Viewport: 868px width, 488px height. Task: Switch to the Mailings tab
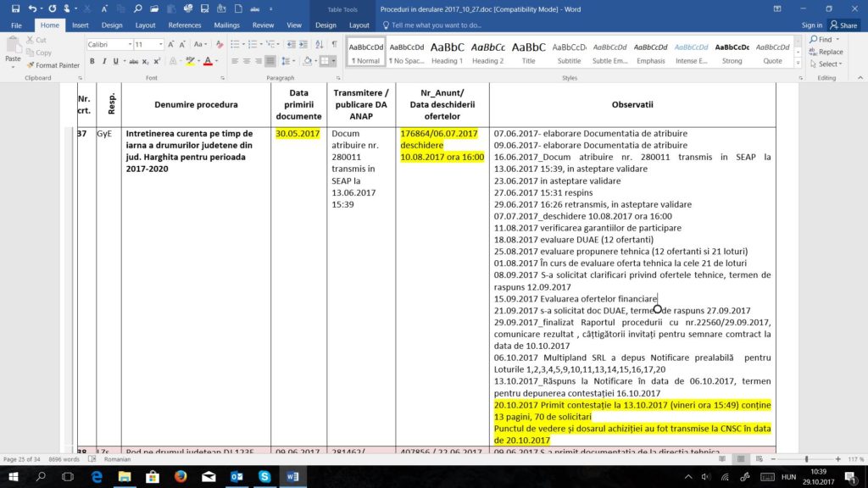tap(226, 25)
